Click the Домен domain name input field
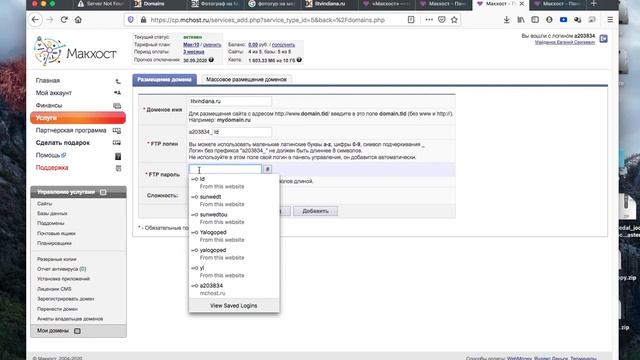This screenshot has width=640, height=360. pyautogui.click(x=230, y=101)
